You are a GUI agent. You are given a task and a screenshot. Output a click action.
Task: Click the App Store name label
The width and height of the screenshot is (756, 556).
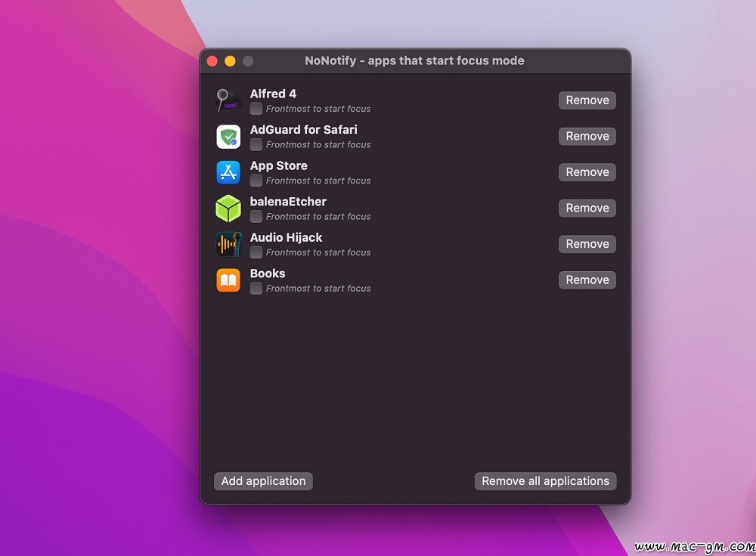click(279, 165)
